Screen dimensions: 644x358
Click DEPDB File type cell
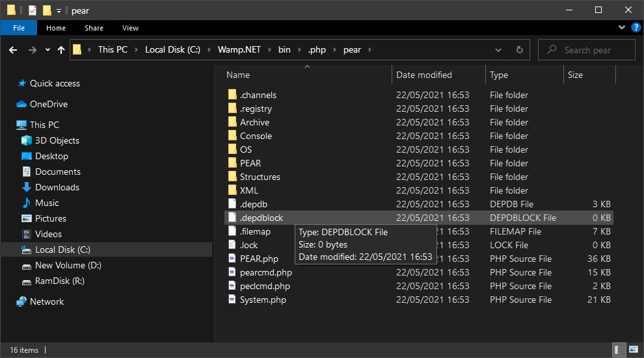pyautogui.click(x=511, y=204)
